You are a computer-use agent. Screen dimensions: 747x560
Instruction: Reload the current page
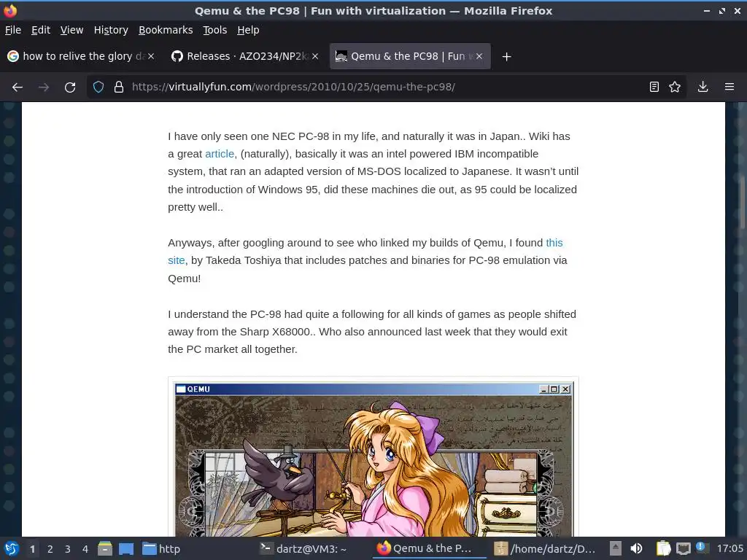point(70,87)
